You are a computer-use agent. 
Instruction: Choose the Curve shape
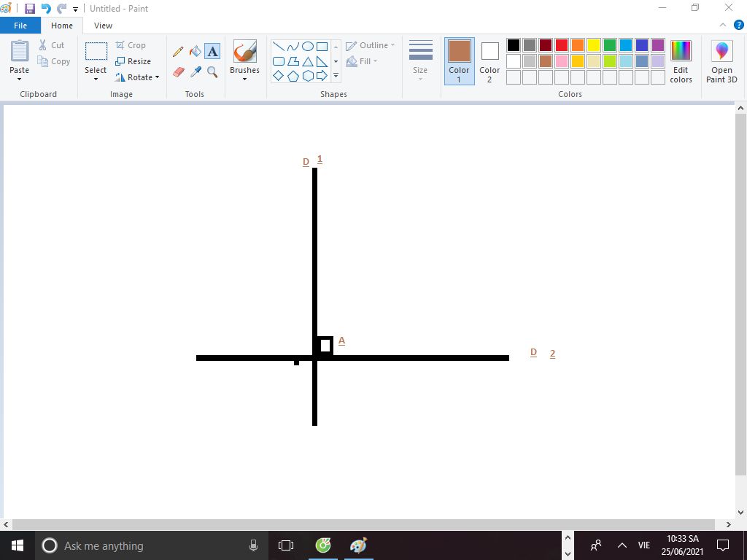[293, 47]
